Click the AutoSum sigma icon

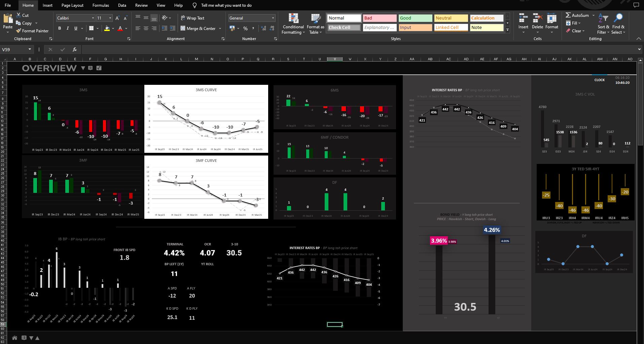tap(568, 15)
